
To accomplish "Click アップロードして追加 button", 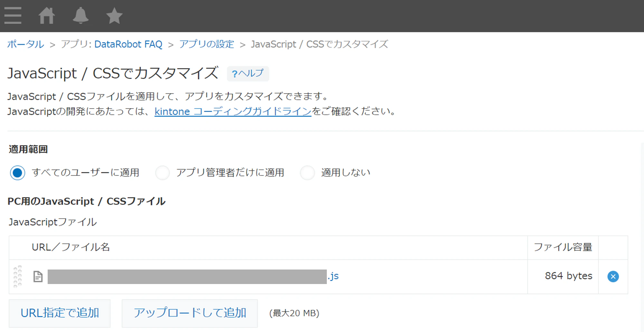I will (190, 313).
